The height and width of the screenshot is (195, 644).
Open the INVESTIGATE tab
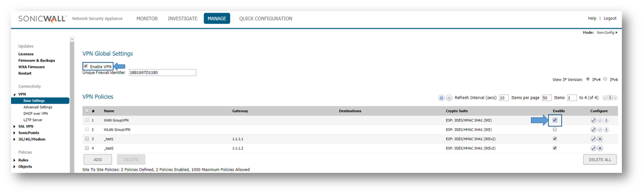click(183, 18)
